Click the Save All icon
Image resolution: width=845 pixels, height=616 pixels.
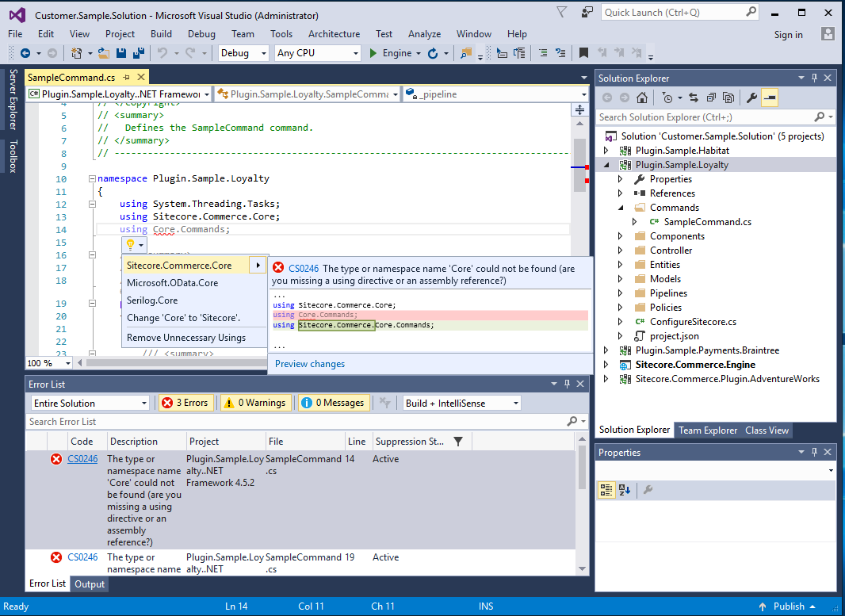click(139, 53)
